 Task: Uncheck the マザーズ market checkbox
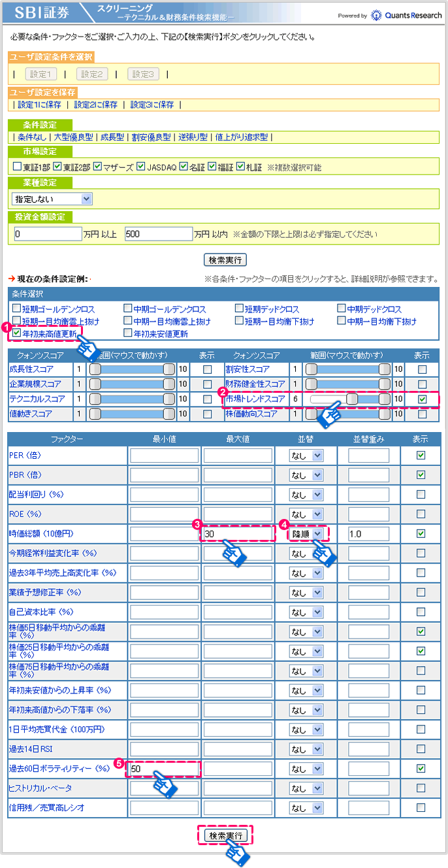click(98, 167)
